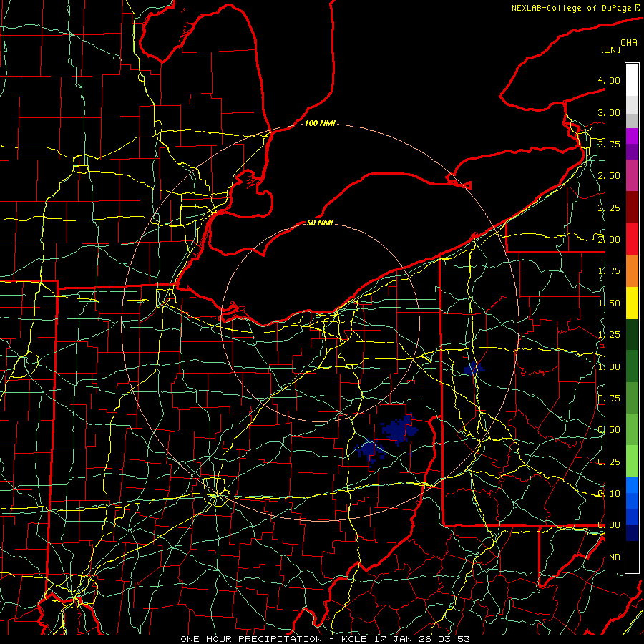Pick the dark green 1.25 color band
Viewport: 644px width, 644px height.
(x=632, y=335)
